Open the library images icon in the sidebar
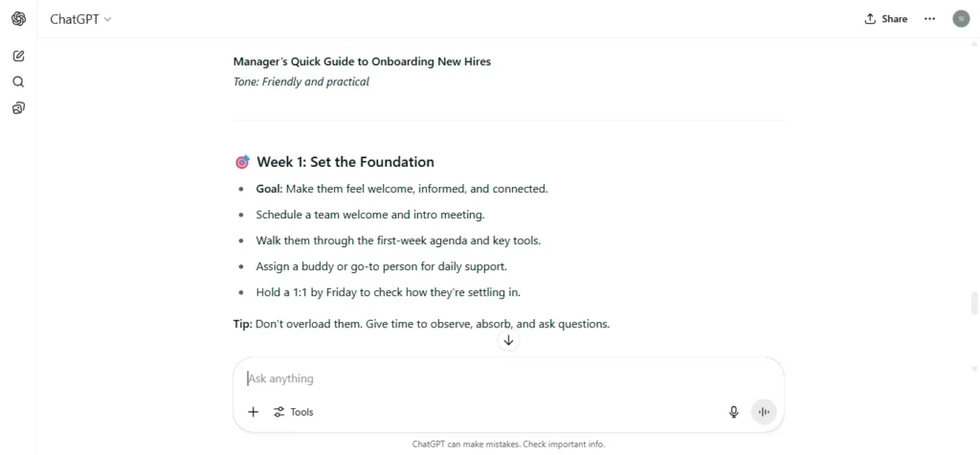 click(x=19, y=108)
